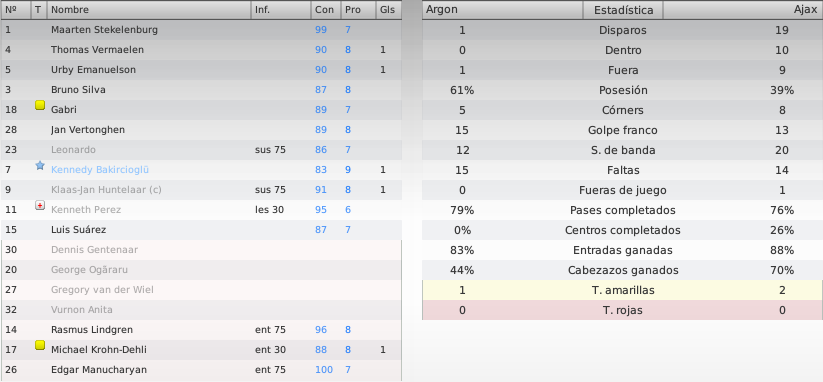Click the star icon beside Kennedy Bakircioglü

pos(40,165)
